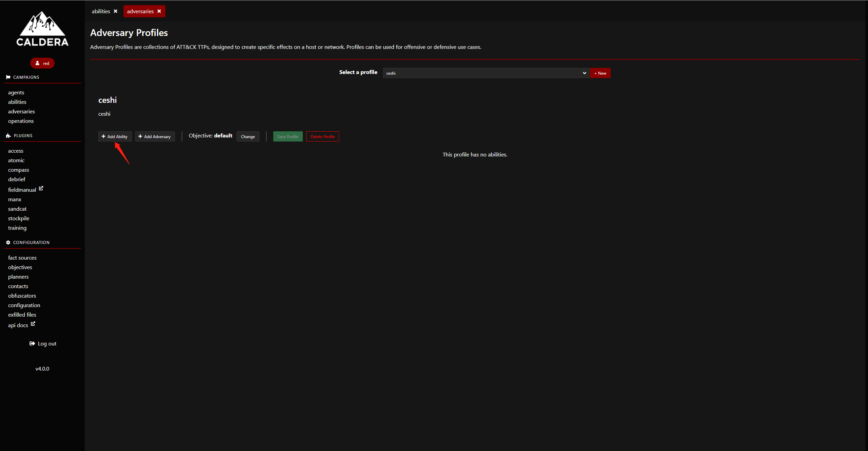Open the api docs external link

pos(33,324)
